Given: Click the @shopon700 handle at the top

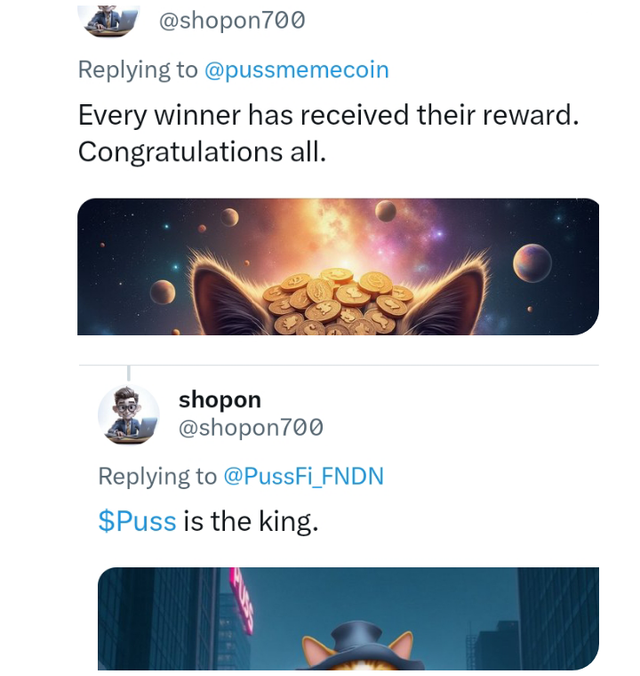Looking at the screenshot, I should (x=232, y=20).
